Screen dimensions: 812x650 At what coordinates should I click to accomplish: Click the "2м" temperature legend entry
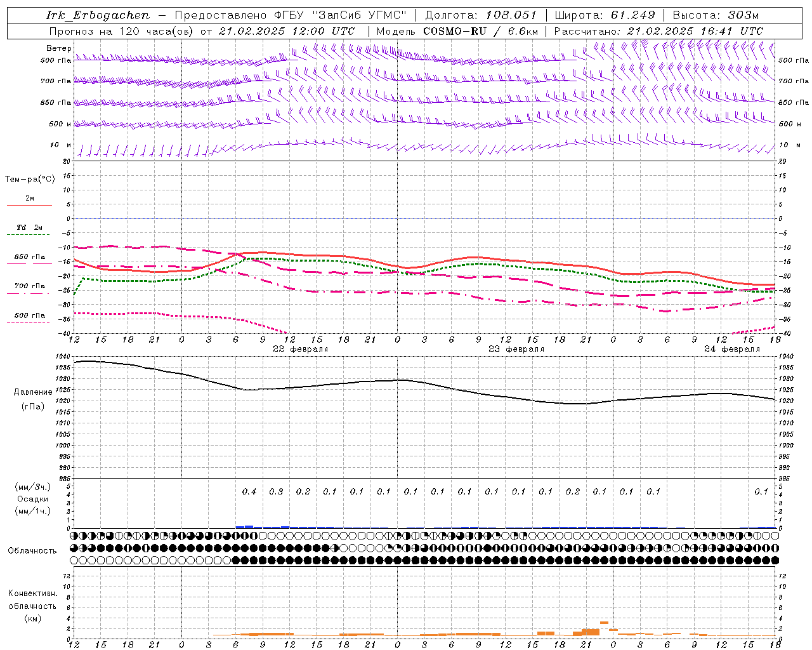[x=30, y=198]
